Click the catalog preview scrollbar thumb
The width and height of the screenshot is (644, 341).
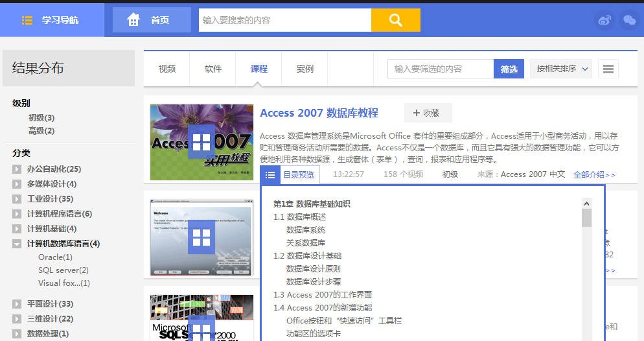coord(586,218)
